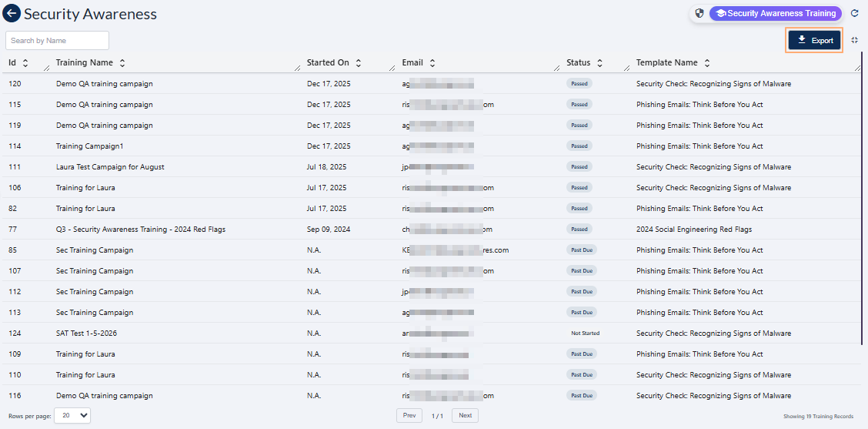Click the Passed badge for training Id 120
The width and height of the screenshot is (868, 429).
coord(579,84)
